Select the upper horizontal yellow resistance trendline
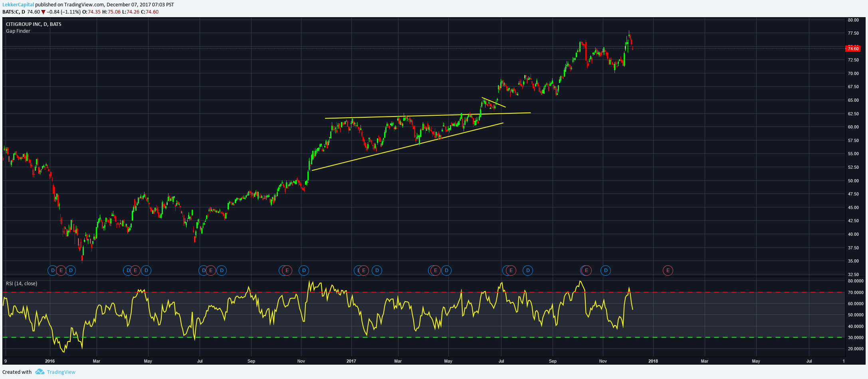The height and width of the screenshot is (379, 868). 428,115
